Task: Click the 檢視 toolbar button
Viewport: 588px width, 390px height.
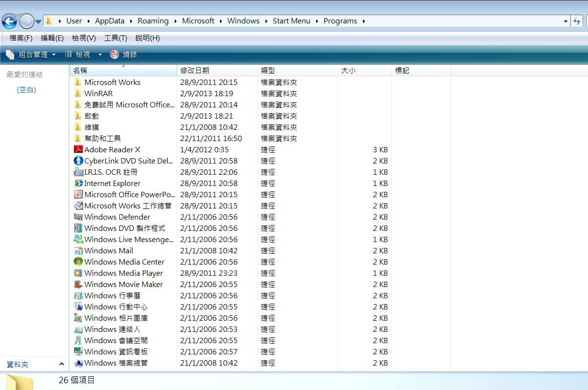Action: (78, 55)
